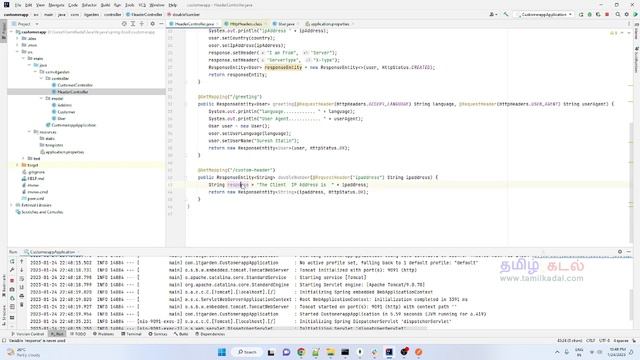Open the Navigate menu
The width and height of the screenshot is (640, 360).
tap(56, 5)
